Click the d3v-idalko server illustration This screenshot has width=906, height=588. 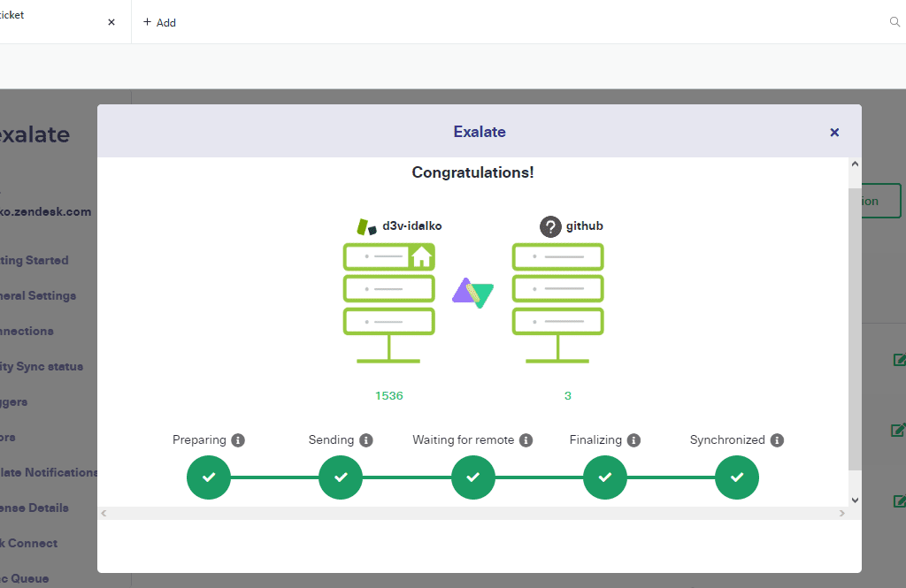coord(389,303)
